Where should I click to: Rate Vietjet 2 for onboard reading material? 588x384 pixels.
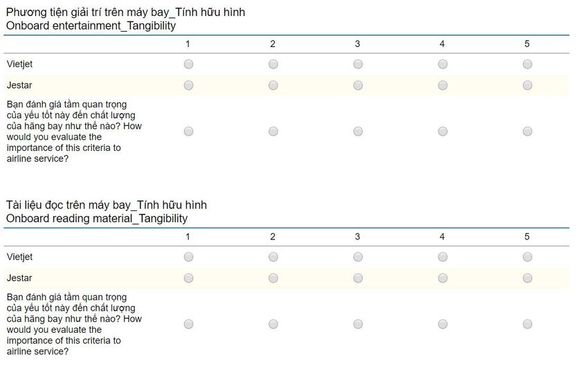[x=273, y=257]
